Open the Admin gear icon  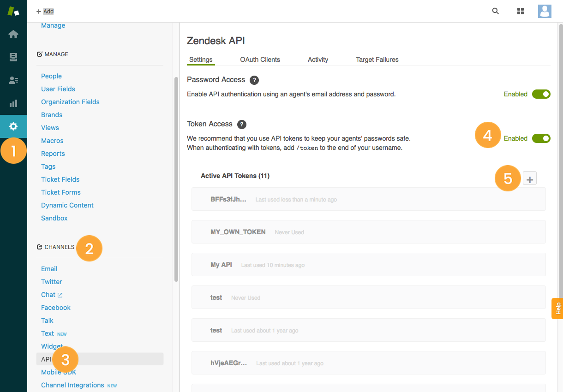(x=13, y=126)
